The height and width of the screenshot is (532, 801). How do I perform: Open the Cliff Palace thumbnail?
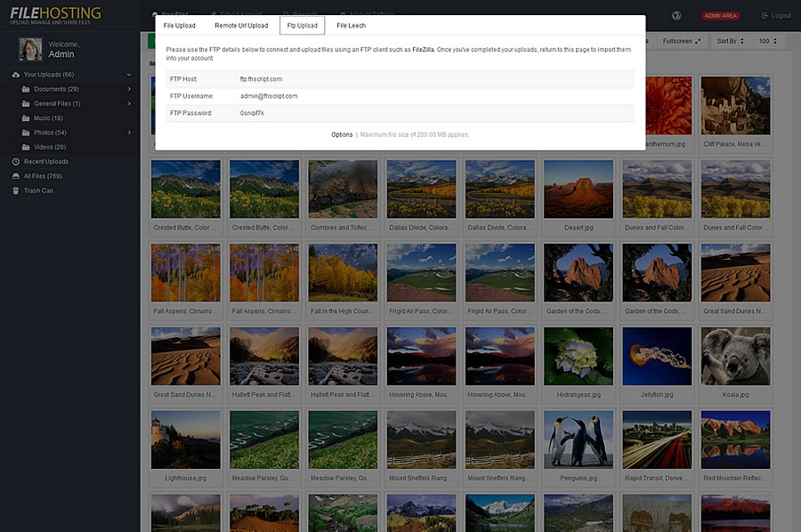[736, 106]
